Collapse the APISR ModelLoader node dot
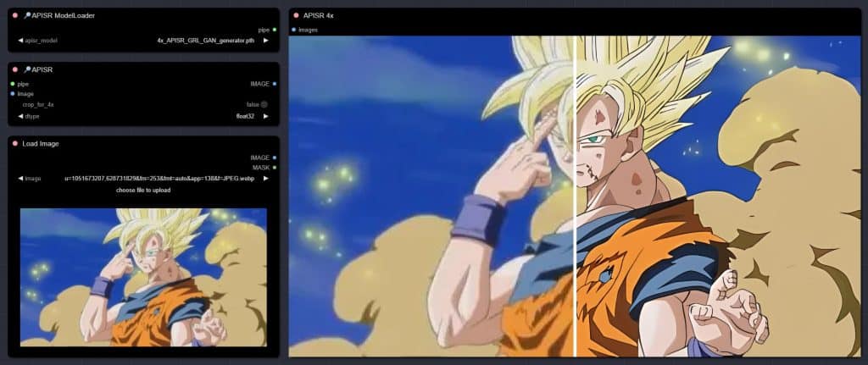This screenshot has height=365, width=868. [x=15, y=15]
